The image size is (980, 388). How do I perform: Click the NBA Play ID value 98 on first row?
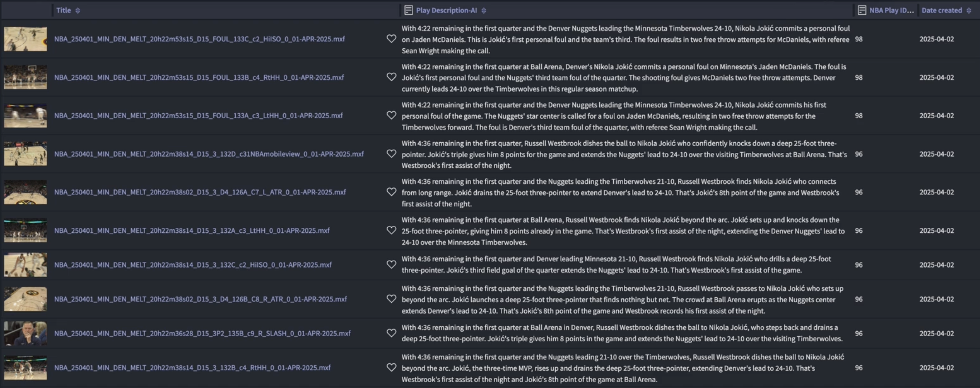[859, 39]
